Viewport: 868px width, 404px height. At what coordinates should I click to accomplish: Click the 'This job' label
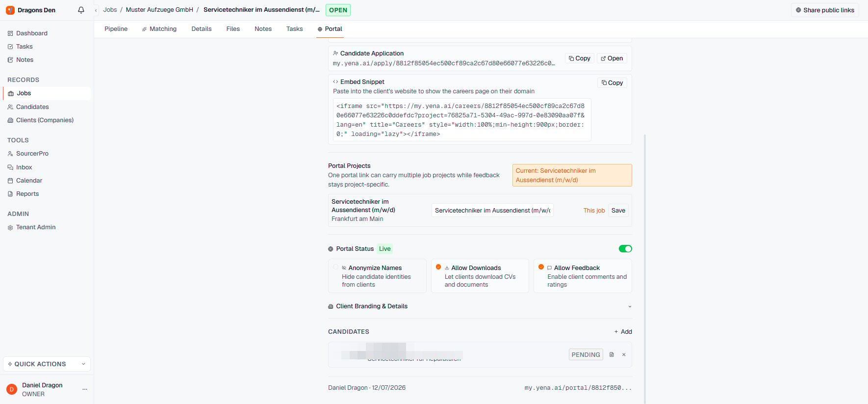pos(594,211)
